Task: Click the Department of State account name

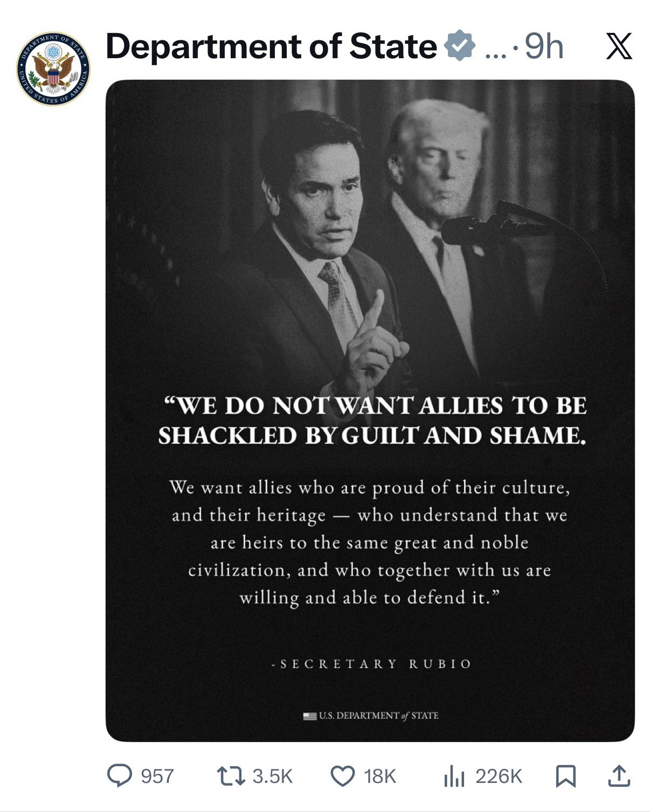Action: pyautogui.click(x=271, y=46)
